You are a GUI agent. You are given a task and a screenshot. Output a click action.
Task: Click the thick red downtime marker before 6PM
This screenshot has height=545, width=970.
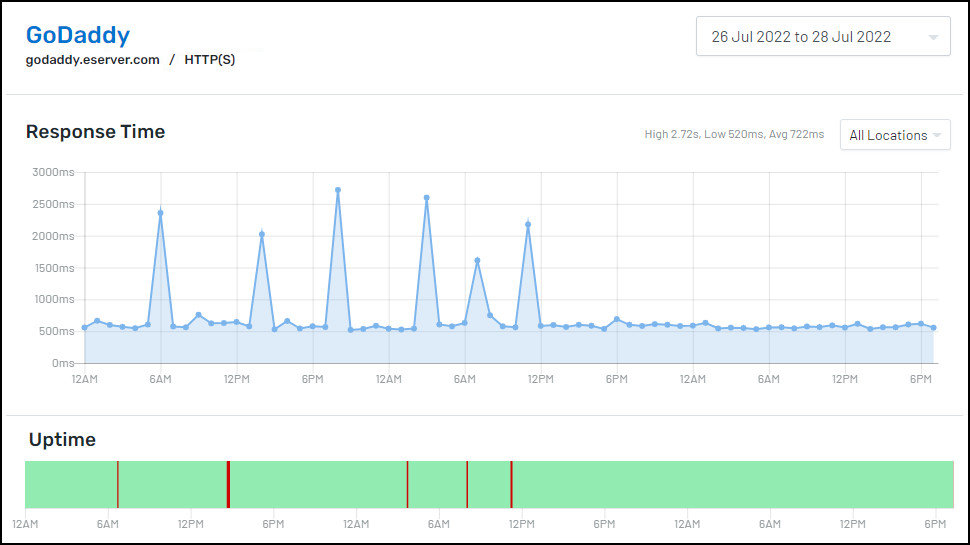click(228, 484)
